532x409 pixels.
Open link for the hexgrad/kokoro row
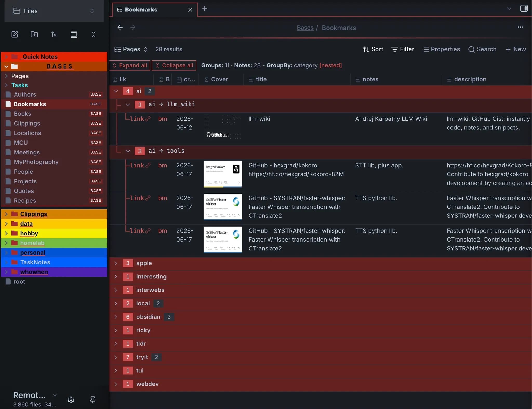(x=140, y=165)
